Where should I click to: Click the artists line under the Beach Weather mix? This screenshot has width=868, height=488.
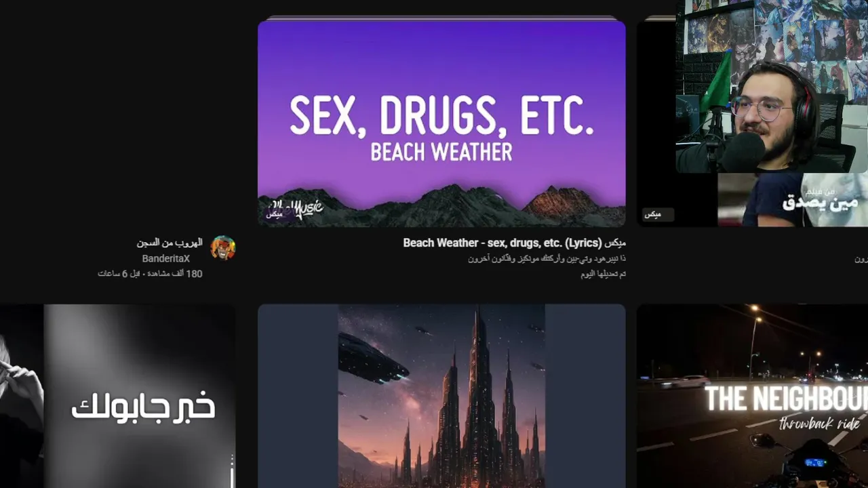click(547, 259)
